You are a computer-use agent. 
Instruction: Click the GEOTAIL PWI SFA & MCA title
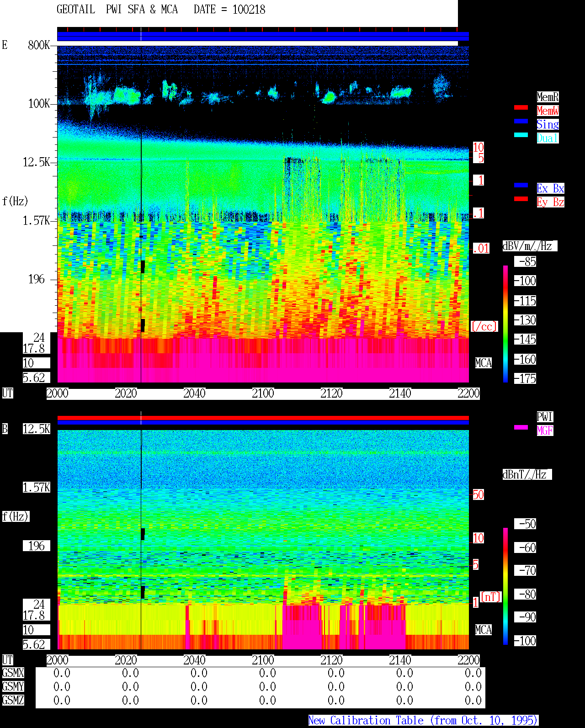click(117, 10)
